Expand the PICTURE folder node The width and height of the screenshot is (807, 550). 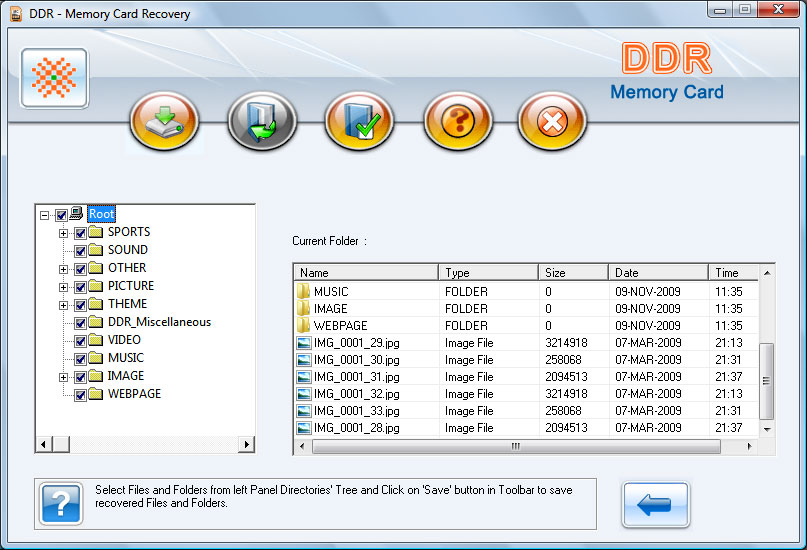click(x=63, y=287)
